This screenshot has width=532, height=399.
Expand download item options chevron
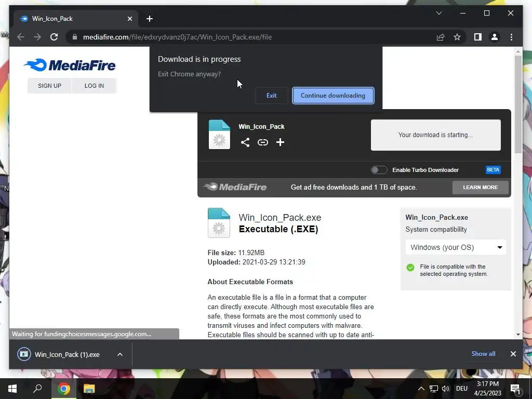(x=120, y=354)
